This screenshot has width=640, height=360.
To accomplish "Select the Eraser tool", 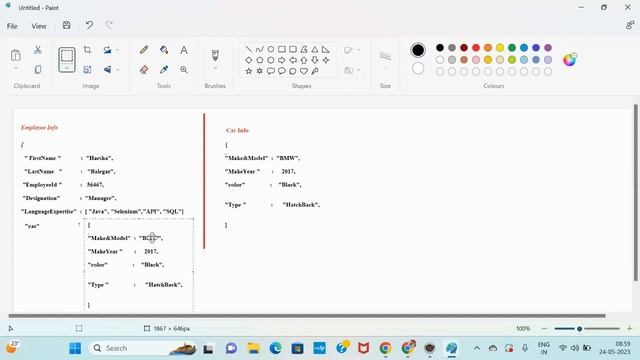I will click(x=144, y=70).
